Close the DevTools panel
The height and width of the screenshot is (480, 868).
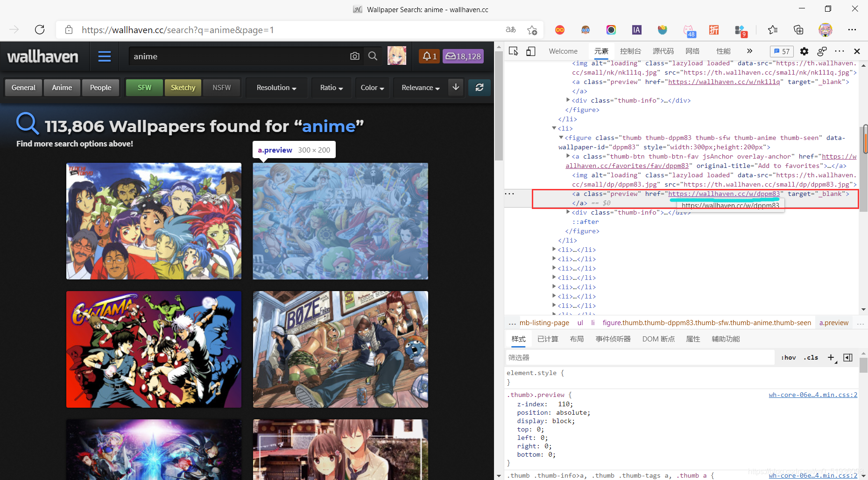pos(857,51)
